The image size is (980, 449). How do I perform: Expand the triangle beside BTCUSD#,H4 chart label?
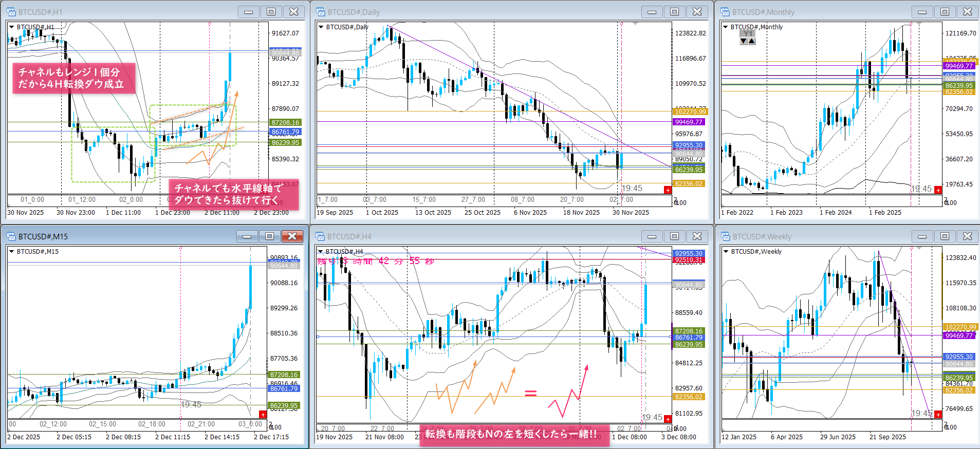[321, 251]
